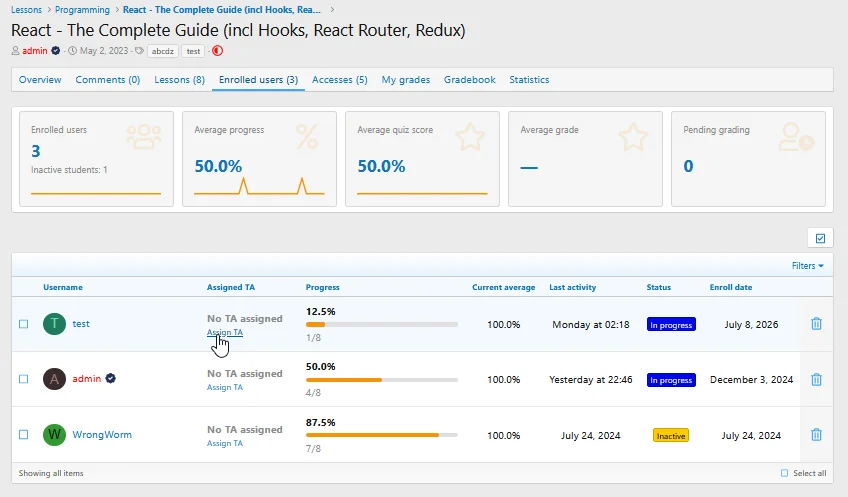Viewport: 848px width, 497px height.
Task: Open the admin username link in table
Action: [87, 379]
